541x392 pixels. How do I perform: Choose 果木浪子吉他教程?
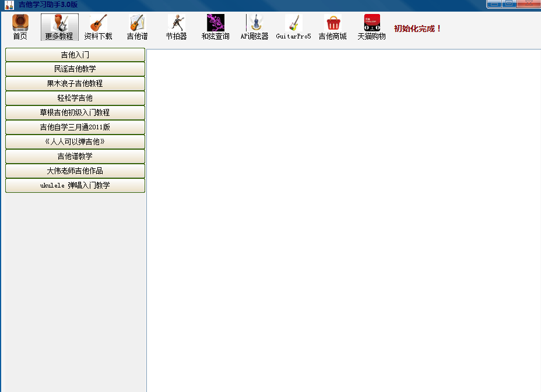75,83
